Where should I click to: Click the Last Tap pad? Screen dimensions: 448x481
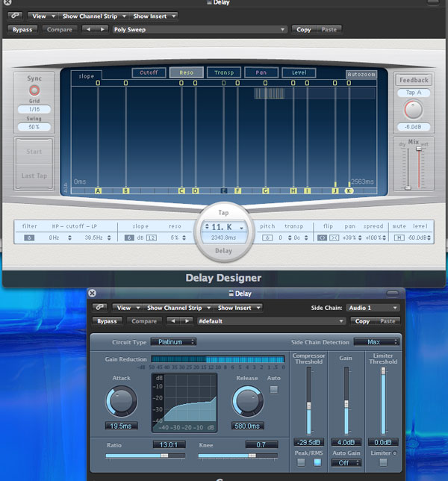tap(34, 176)
